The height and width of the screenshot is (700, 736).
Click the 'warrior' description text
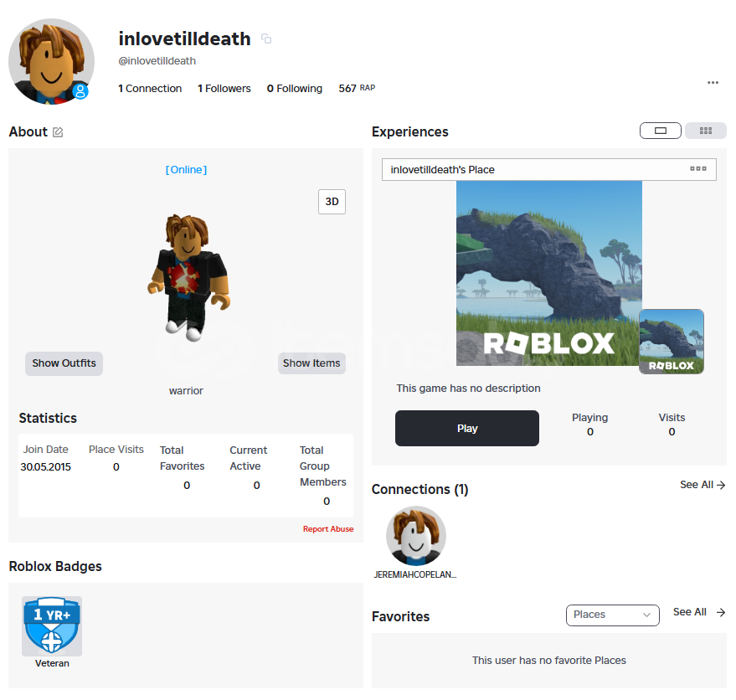click(187, 391)
